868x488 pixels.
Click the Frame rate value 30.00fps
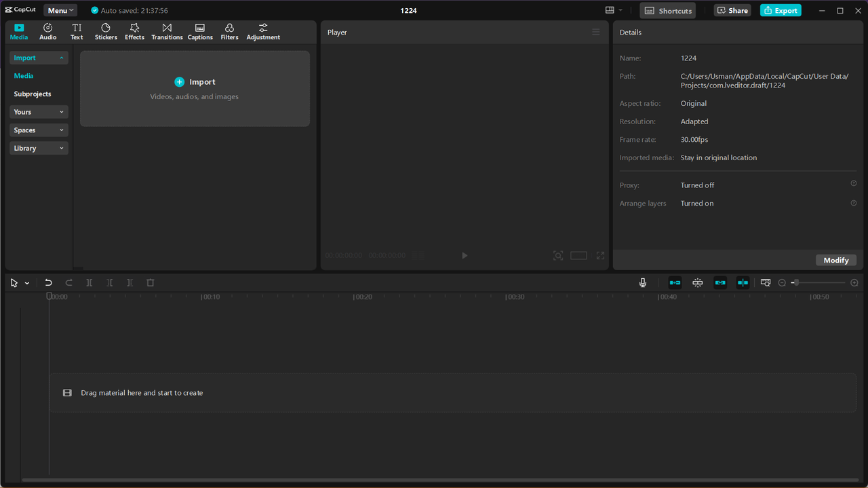pyautogui.click(x=694, y=140)
